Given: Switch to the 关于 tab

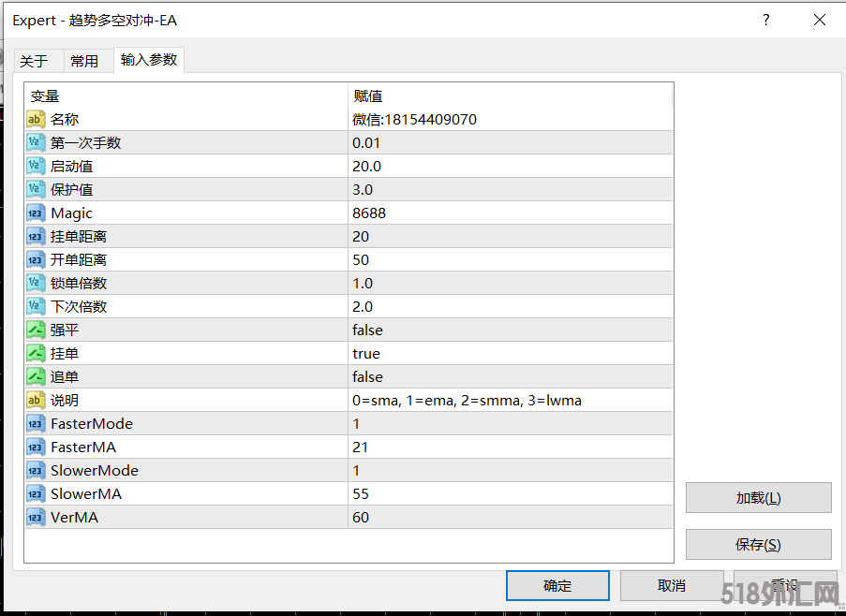Looking at the screenshot, I should pyautogui.click(x=34, y=61).
